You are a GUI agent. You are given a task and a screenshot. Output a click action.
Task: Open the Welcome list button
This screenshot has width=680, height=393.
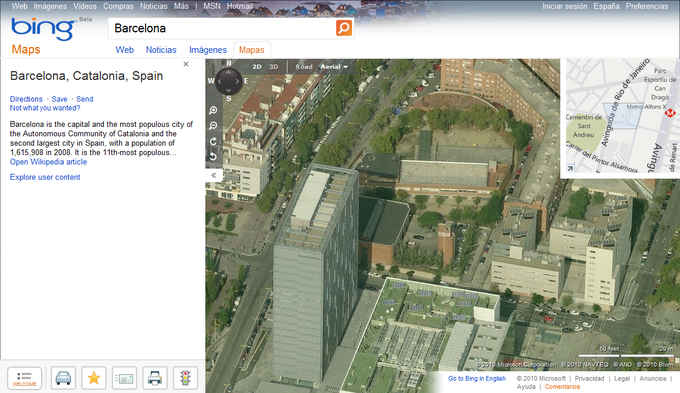(24, 378)
